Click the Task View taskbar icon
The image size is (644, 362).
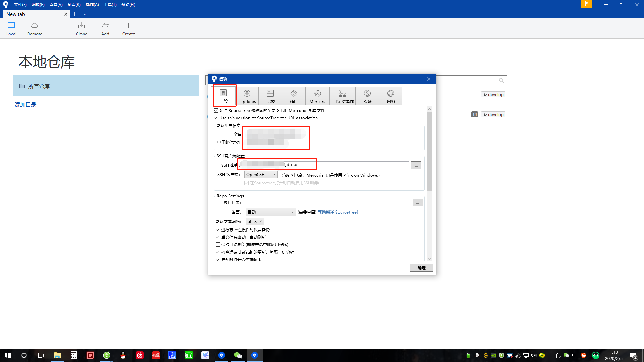tap(40, 355)
